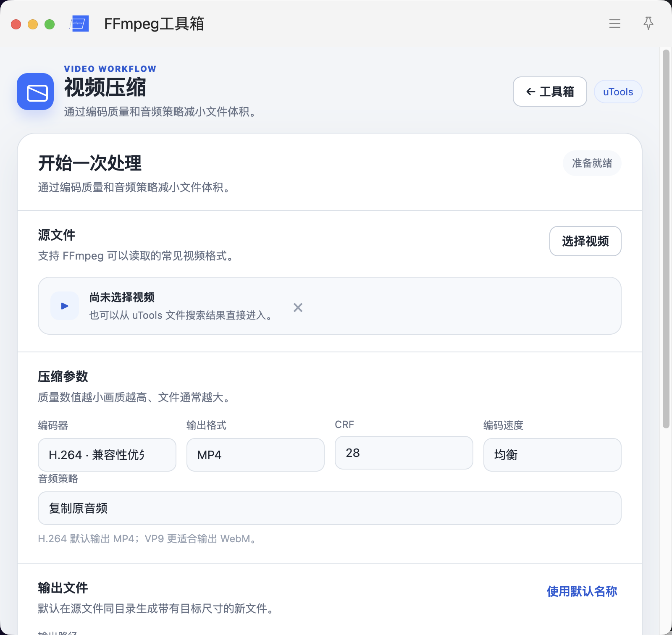Image resolution: width=672 pixels, height=635 pixels.
Task: Click the FFmpeg工具箱 window title
Action: 154,24
